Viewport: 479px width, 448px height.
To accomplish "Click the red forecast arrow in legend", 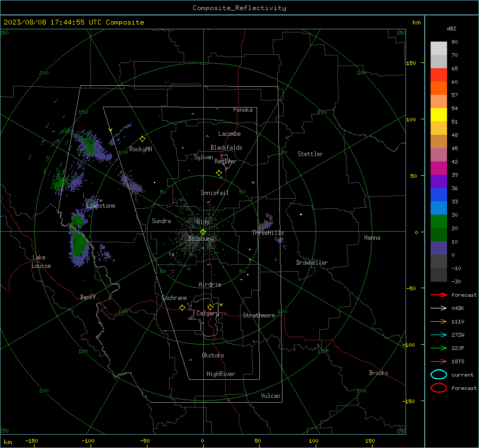I will pyautogui.click(x=439, y=295).
